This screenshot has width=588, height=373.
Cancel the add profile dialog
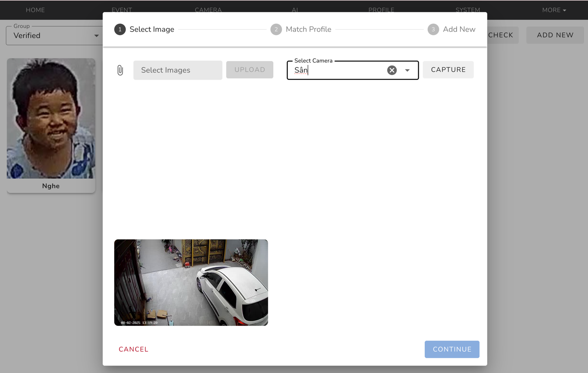[134, 349]
